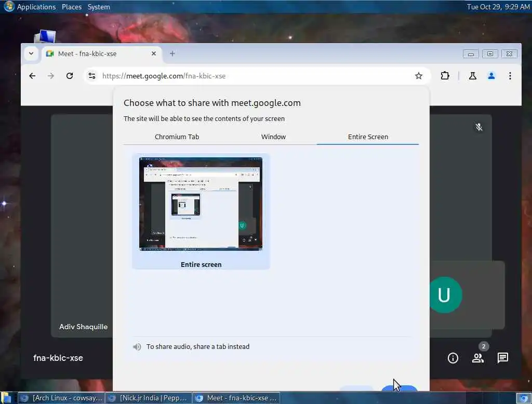Image resolution: width=532 pixels, height=404 pixels.
Task: Bookmark this page with the star icon
Action: [x=419, y=76]
